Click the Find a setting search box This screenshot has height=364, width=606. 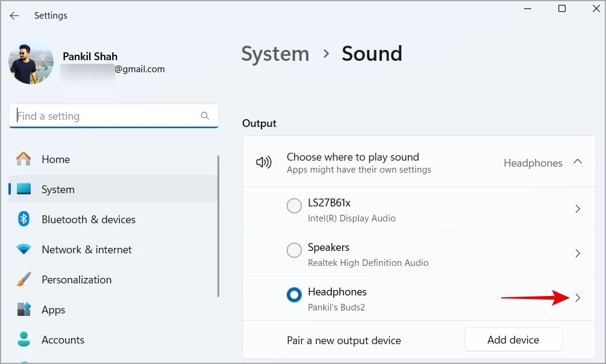coord(105,116)
